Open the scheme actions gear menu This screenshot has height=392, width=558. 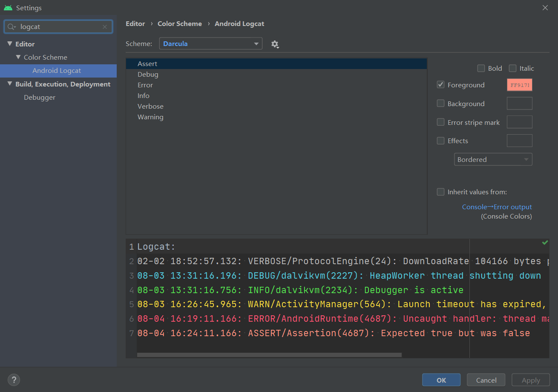[x=275, y=44]
